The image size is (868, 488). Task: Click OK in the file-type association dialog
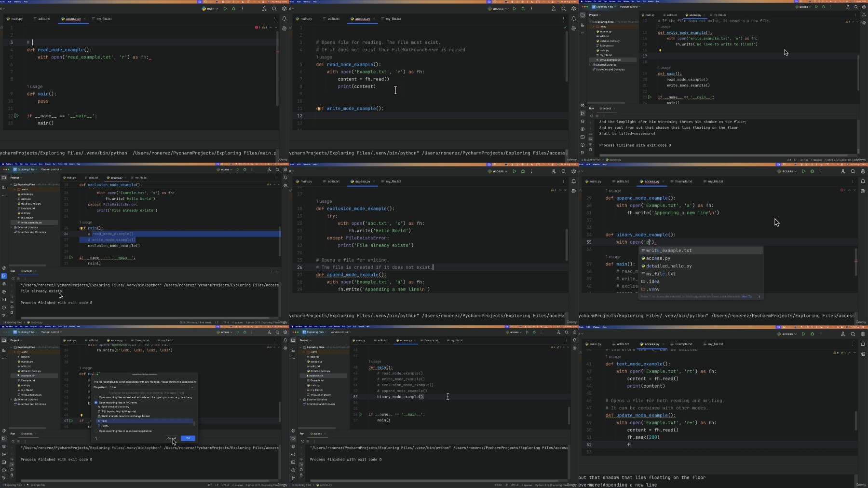pos(188,438)
